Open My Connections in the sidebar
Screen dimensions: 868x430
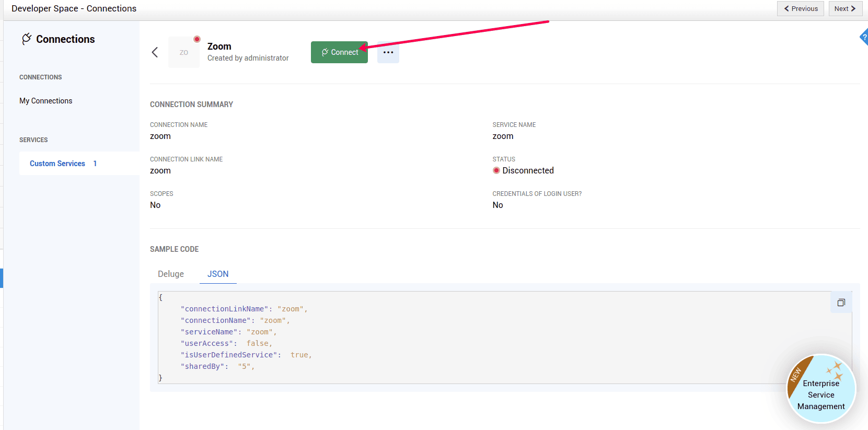46,101
